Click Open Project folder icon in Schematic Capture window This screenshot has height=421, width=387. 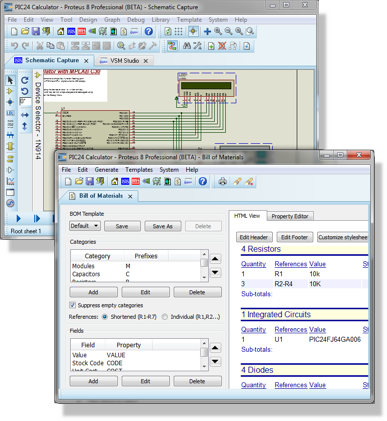(x=25, y=31)
